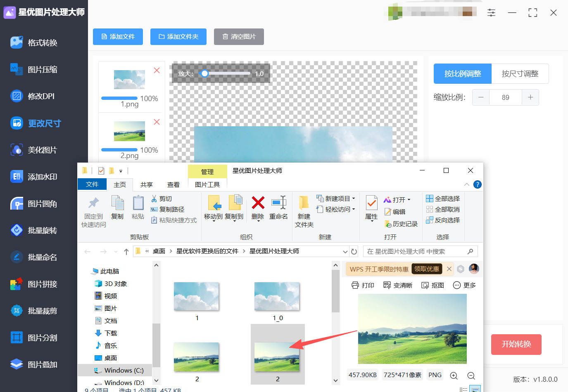This screenshot has width=568, height=392.
Task: Switch to 按比例调整 mode
Action: click(x=463, y=74)
